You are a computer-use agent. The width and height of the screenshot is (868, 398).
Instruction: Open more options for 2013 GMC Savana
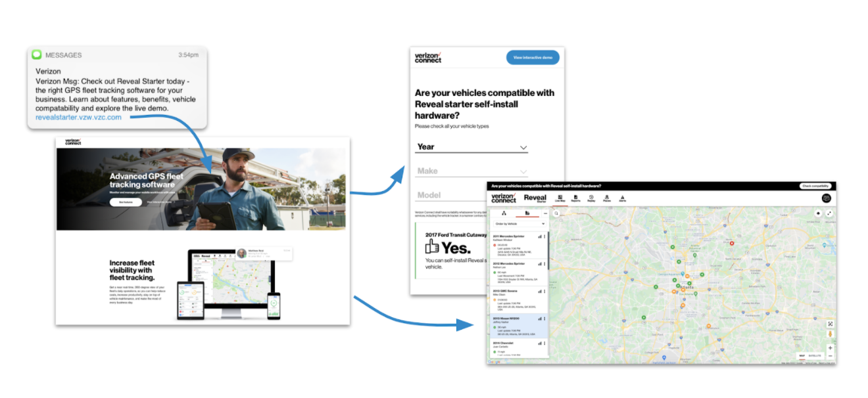(544, 291)
